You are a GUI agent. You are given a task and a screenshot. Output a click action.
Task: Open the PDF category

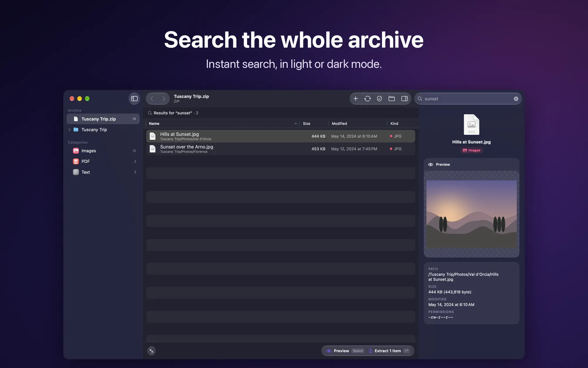[x=103, y=161]
